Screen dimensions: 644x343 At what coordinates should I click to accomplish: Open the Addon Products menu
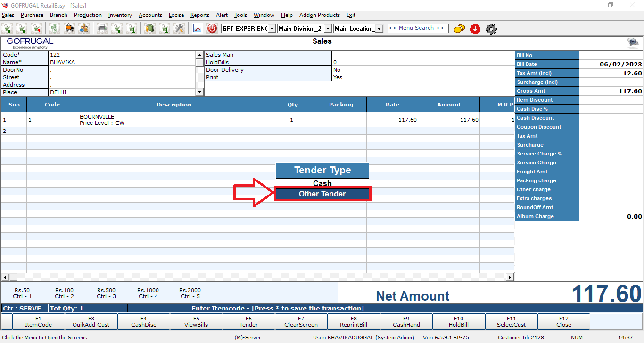click(320, 15)
